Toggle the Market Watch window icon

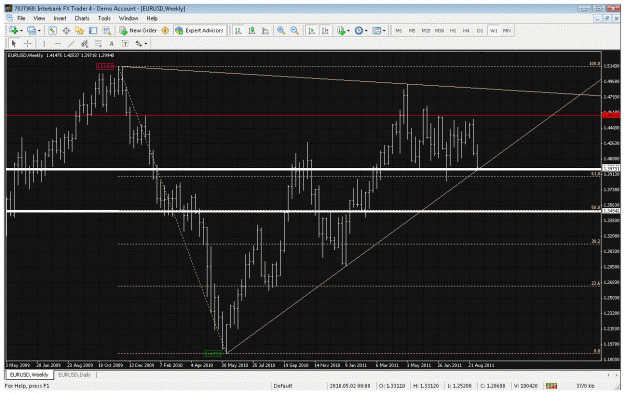[52, 31]
